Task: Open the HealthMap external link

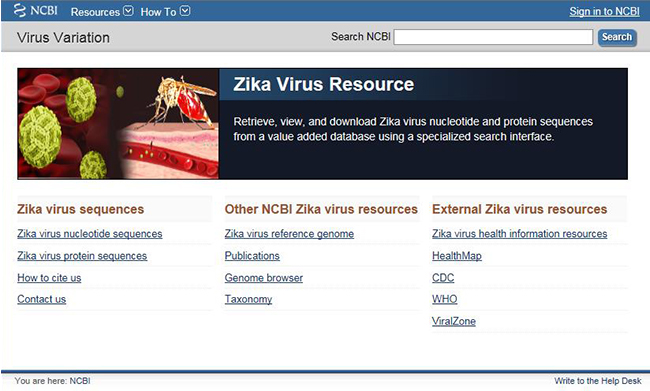Action: click(x=457, y=256)
